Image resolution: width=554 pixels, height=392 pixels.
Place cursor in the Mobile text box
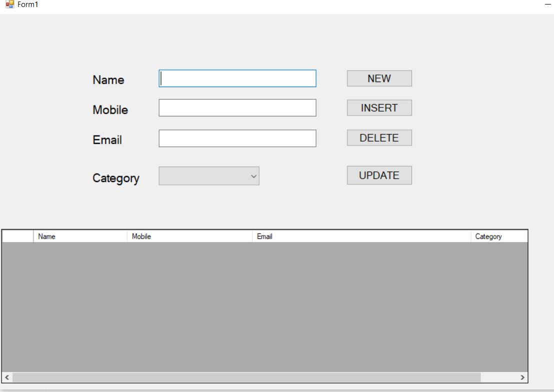[x=237, y=108]
